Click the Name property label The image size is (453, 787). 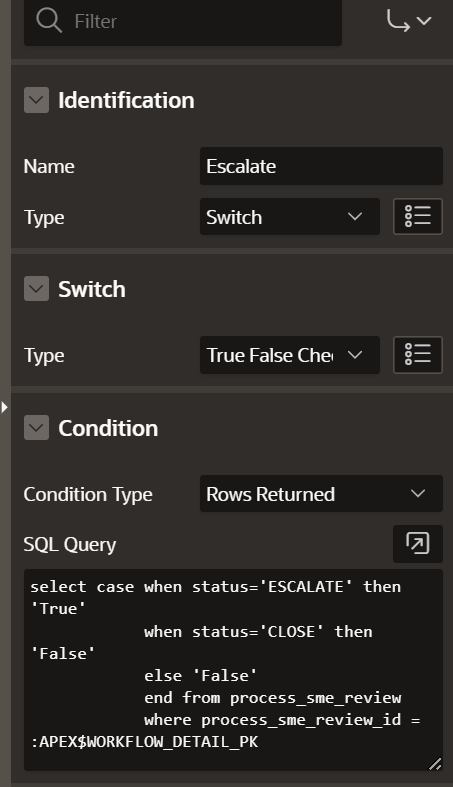(x=49, y=166)
